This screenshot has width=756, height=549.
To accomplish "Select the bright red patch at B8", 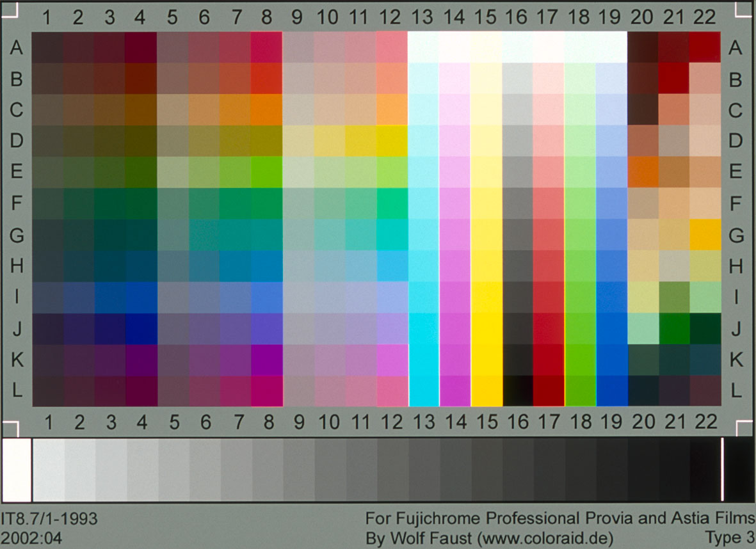I will tap(267, 79).
